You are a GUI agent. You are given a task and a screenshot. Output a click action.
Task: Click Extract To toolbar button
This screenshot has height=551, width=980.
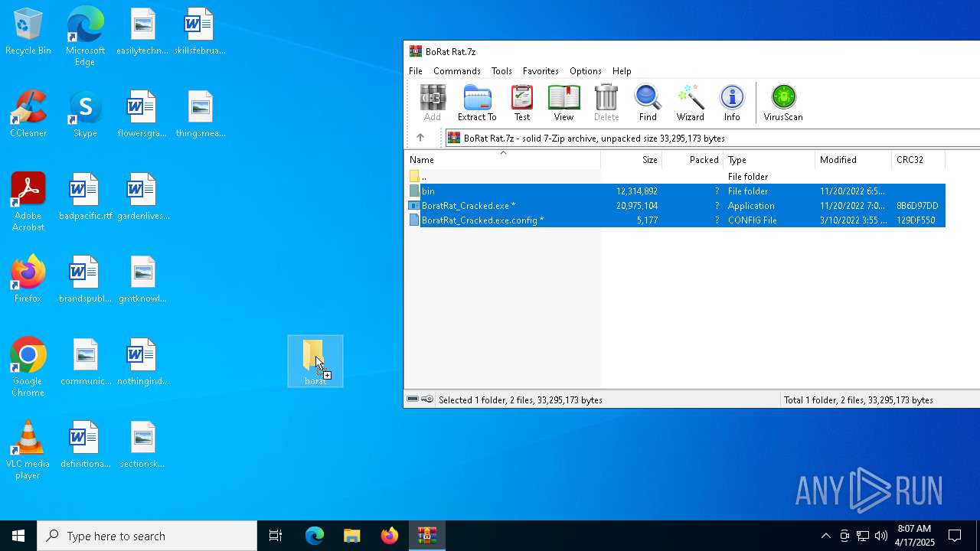[477, 103]
